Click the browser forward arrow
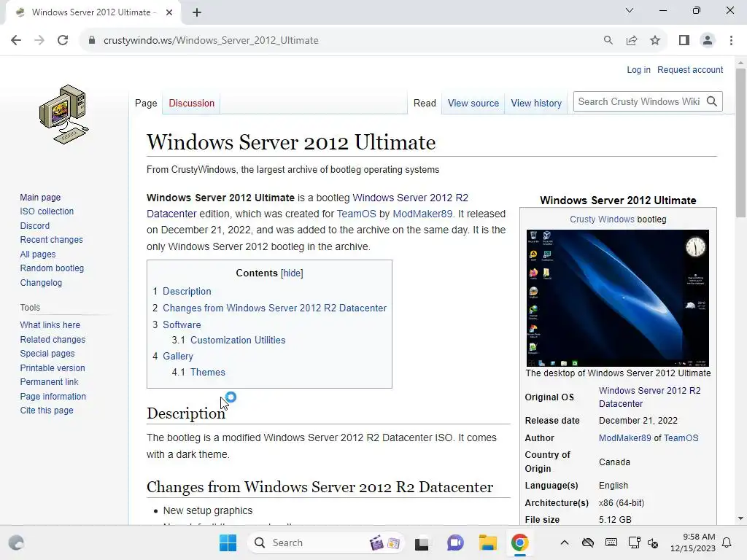 (x=39, y=41)
